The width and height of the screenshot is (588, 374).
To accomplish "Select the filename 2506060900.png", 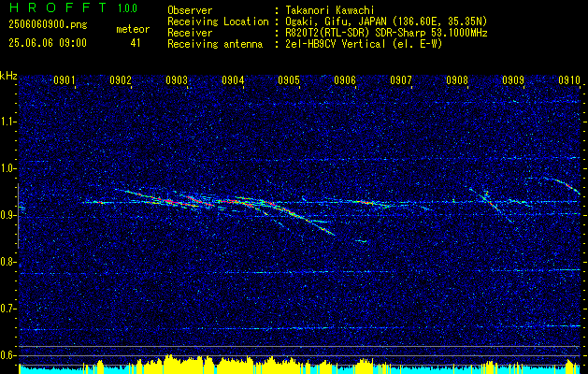I will 48,25.
